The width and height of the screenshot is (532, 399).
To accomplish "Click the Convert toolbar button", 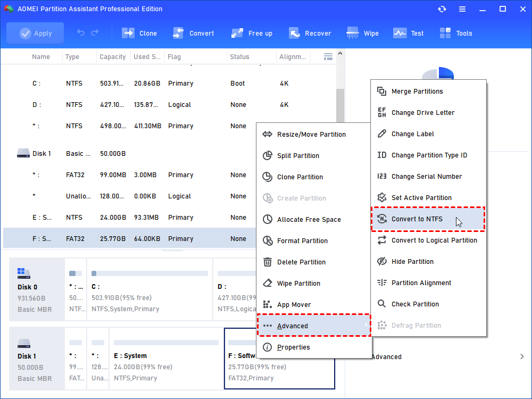I will pos(194,33).
